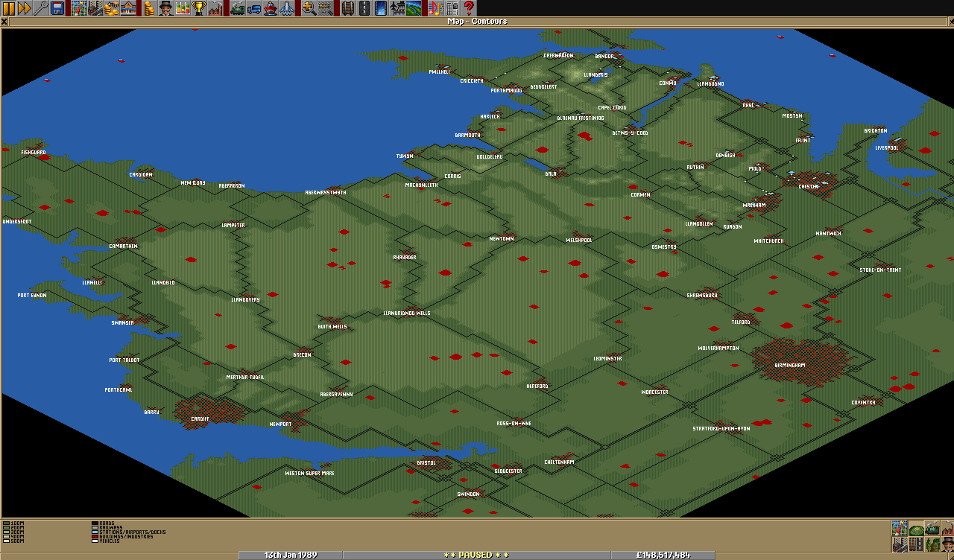Viewport: 954px width, 560px height.
Task: Open the landscaping toolbar icon
Action: click(413, 8)
